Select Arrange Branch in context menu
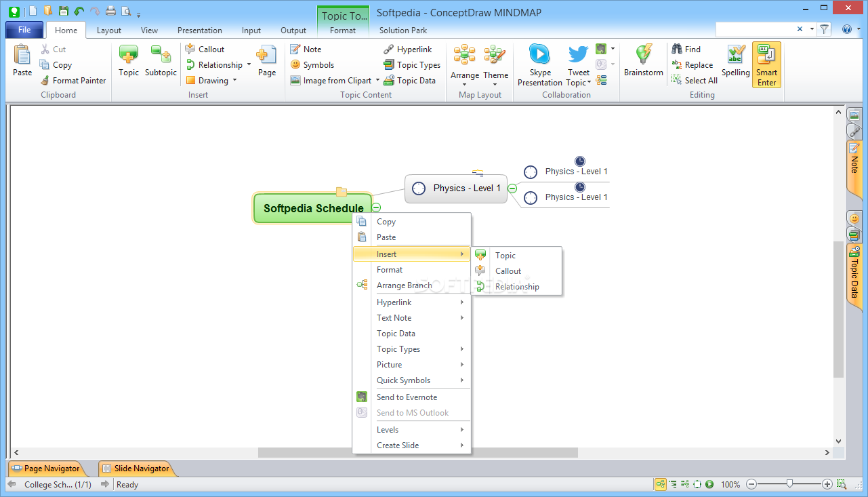The height and width of the screenshot is (497, 868). click(x=411, y=285)
